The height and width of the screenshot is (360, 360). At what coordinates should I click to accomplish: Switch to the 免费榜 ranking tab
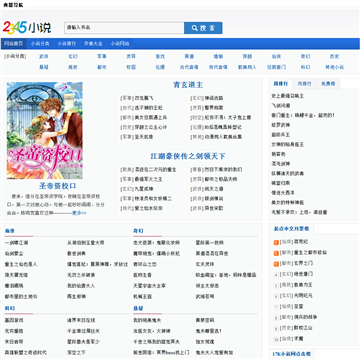point(328,84)
